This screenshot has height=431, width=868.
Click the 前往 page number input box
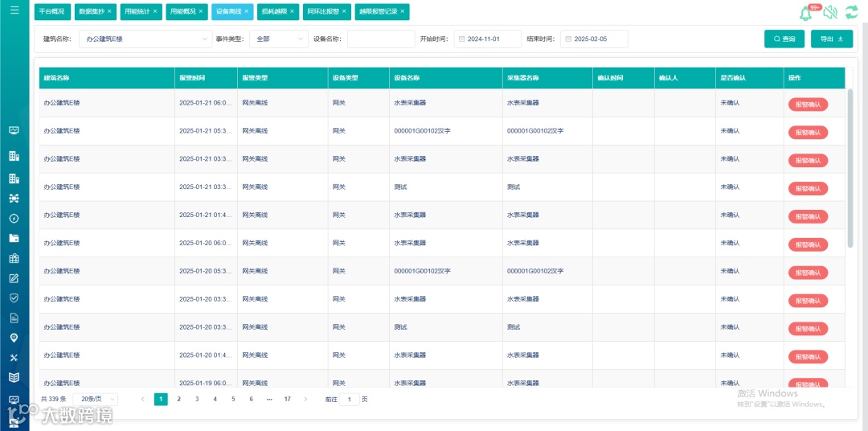tap(350, 399)
